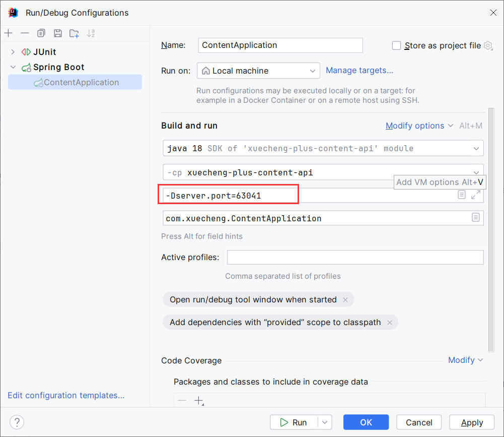
Task: Add a new configuration with plus icon
Action: pos(9,33)
